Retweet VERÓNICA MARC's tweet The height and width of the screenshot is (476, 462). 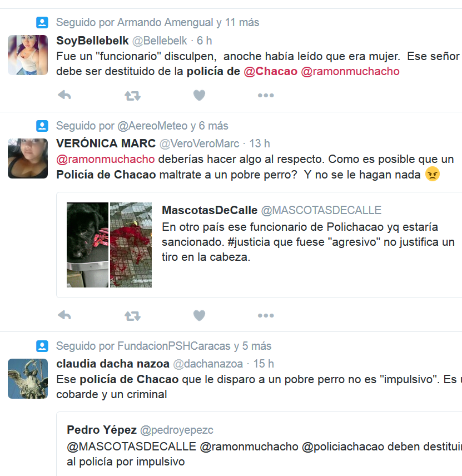pos(133,316)
